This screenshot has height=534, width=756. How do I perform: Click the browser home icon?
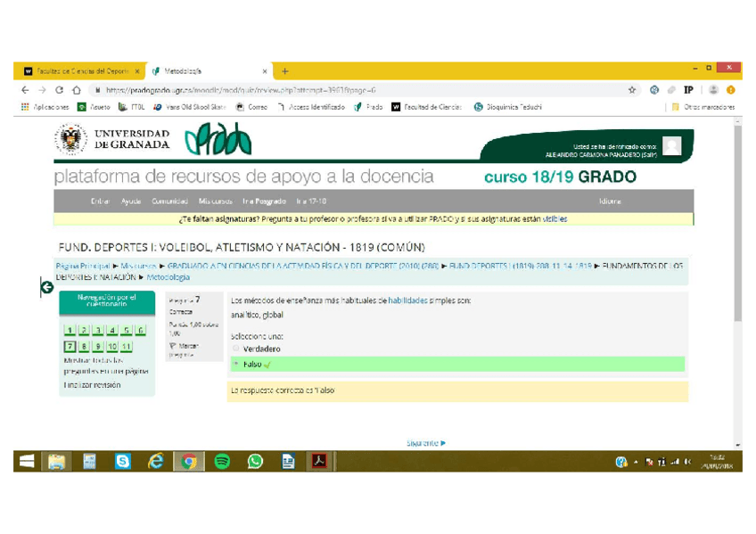pos(77,90)
